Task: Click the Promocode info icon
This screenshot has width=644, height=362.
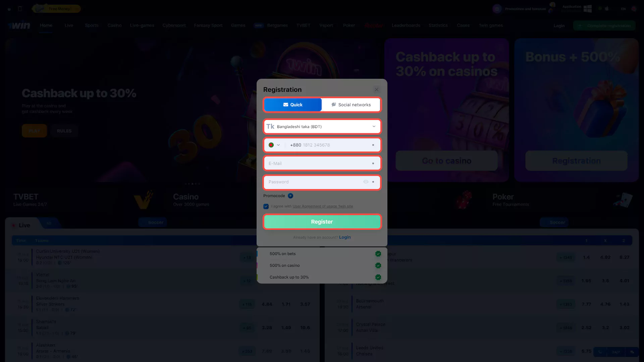Action: click(290, 195)
